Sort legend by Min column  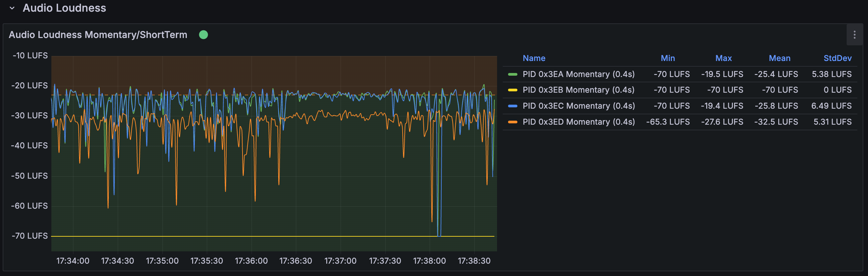[x=667, y=58]
